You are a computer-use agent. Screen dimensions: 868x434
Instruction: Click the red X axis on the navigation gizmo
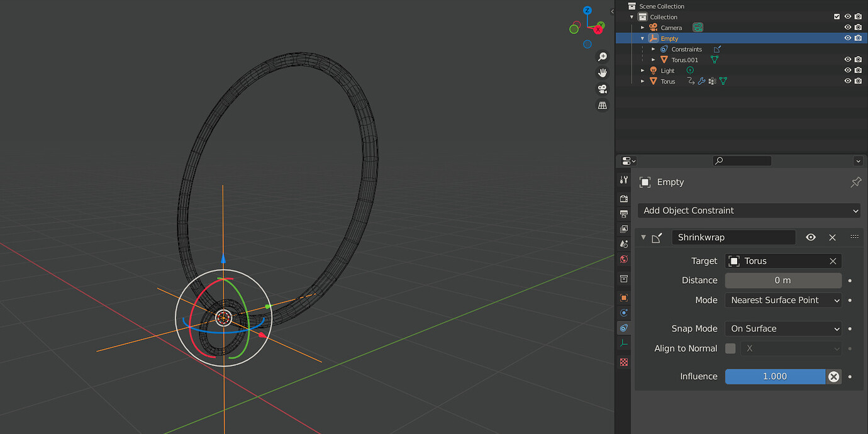coord(598,30)
